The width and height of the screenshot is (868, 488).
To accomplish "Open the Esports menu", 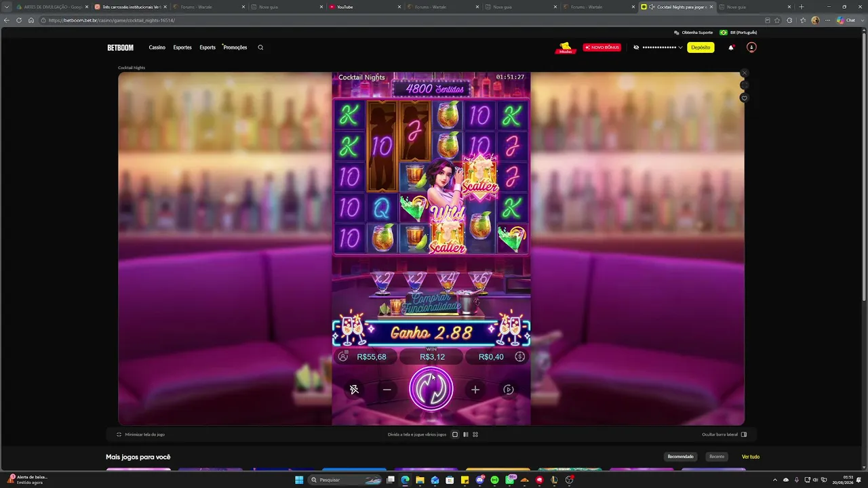I will [x=208, y=47].
